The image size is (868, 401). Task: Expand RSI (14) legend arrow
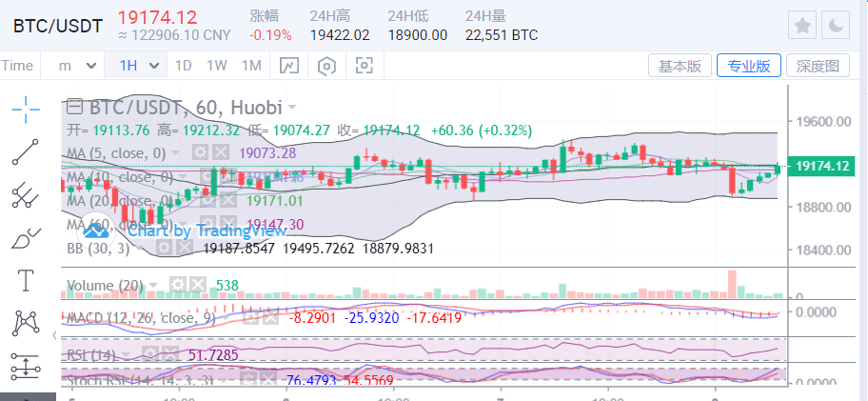(127, 354)
